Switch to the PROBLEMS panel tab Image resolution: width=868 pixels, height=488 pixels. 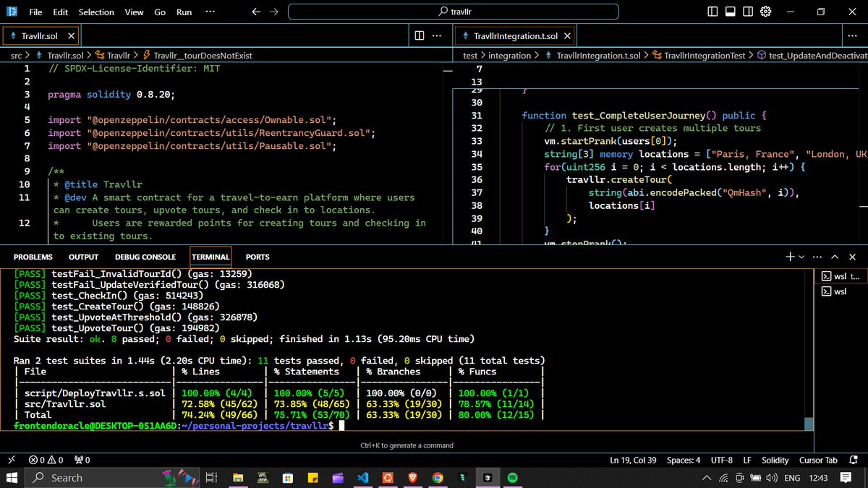(x=33, y=257)
